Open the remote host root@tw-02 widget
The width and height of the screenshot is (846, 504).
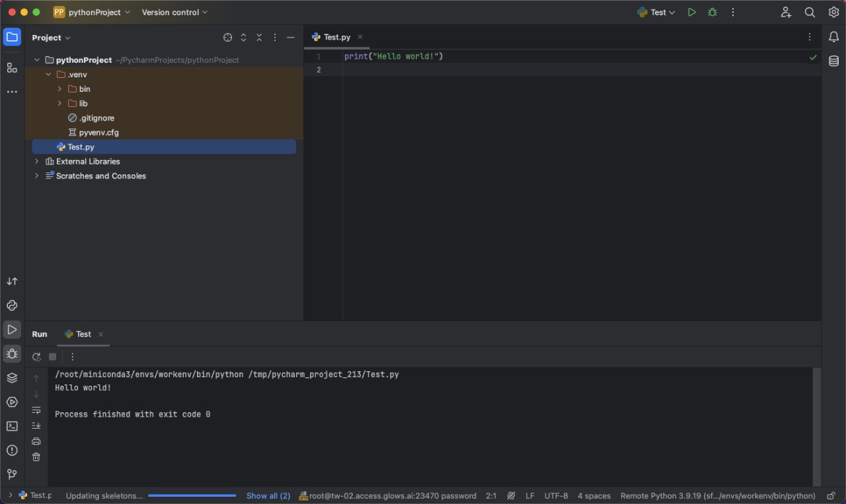[387, 495]
